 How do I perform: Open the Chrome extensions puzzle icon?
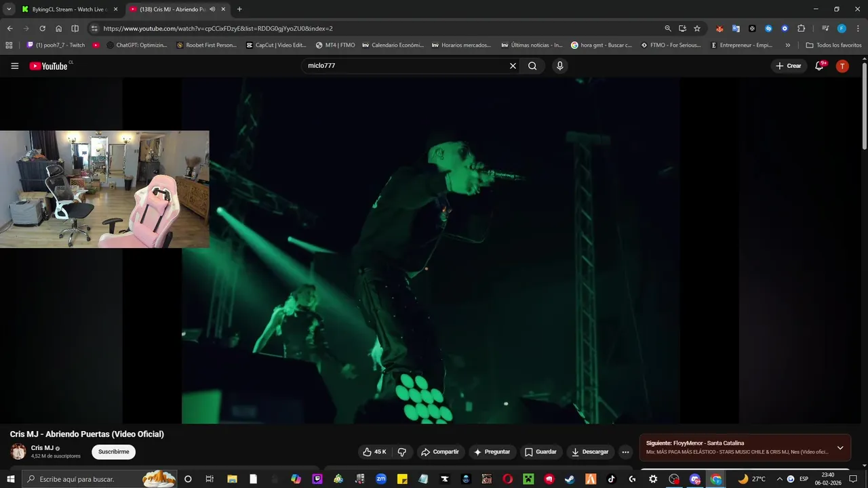(x=801, y=28)
